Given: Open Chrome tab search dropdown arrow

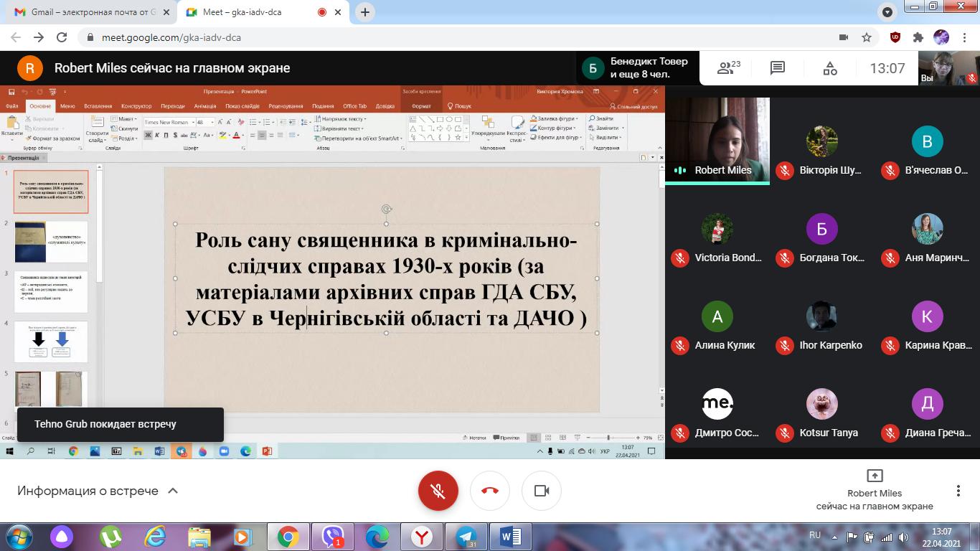Looking at the screenshot, I should pyautogui.click(x=887, y=12).
